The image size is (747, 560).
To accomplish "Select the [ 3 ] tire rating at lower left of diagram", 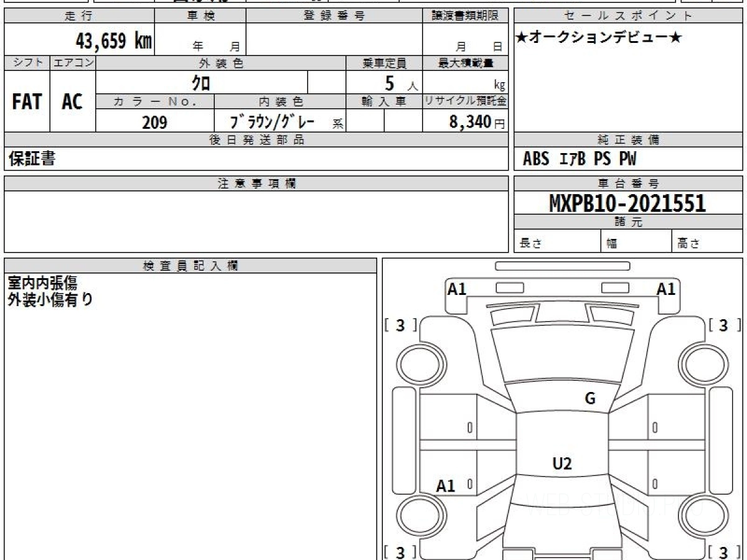I will [400, 552].
